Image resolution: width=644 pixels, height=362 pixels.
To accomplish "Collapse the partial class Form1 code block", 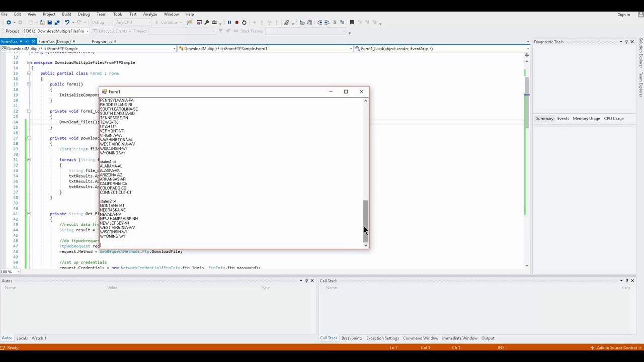I will click(29, 73).
